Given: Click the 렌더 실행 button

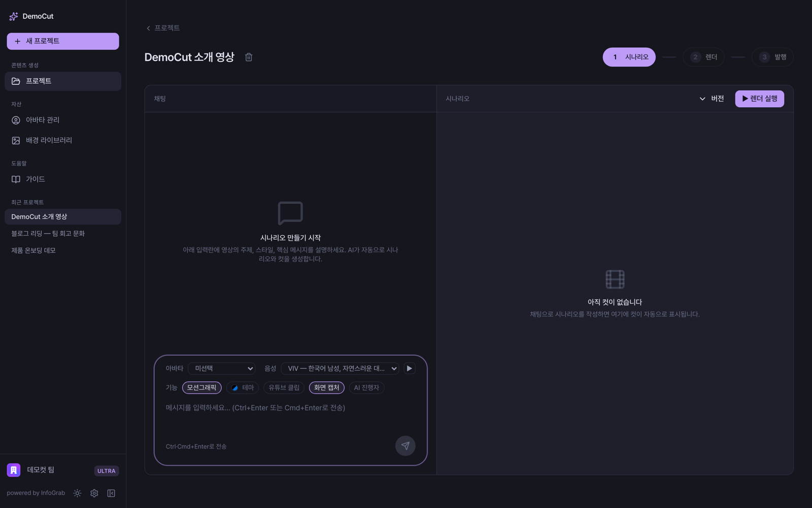Looking at the screenshot, I should 759,99.
